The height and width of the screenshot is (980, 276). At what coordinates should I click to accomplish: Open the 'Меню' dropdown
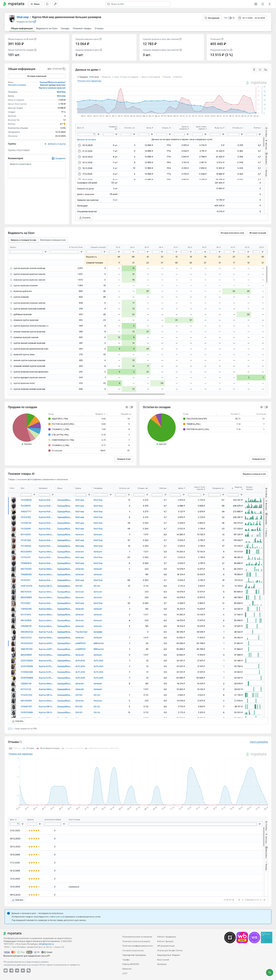pos(35,4)
